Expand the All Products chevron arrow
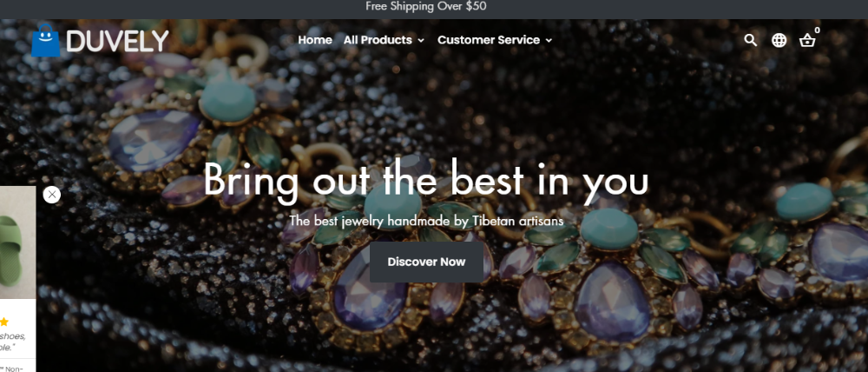This screenshot has height=372, width=868. pos(421,41)
